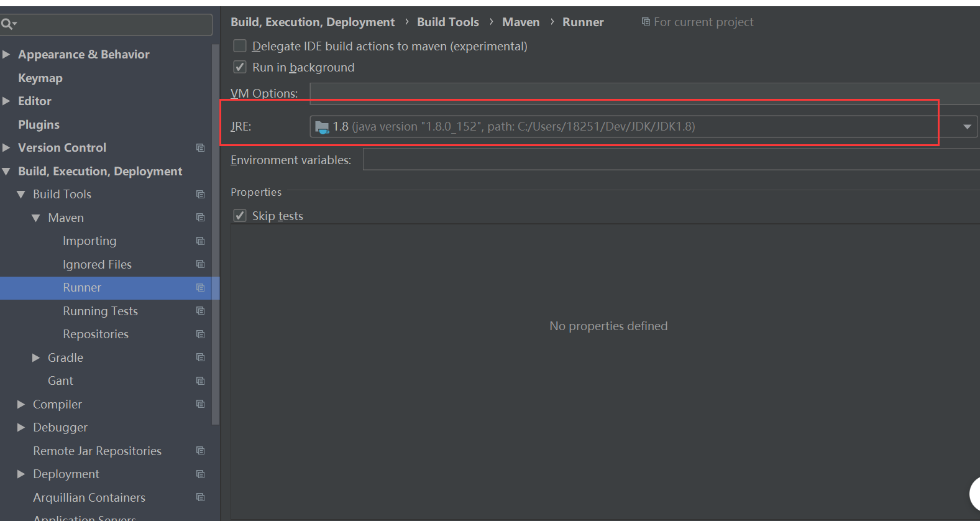
Task: Uncheck the Skip tests checkbox
Action: [239, 216]
